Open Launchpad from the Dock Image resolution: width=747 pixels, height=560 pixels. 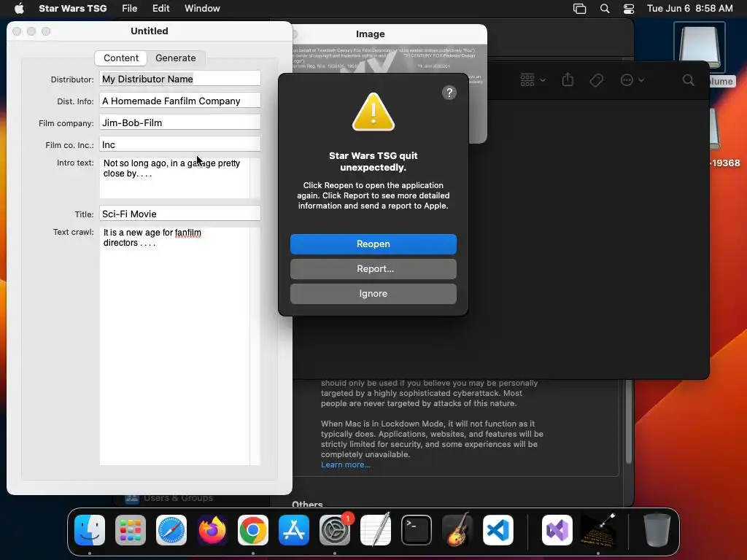[131, 530]
